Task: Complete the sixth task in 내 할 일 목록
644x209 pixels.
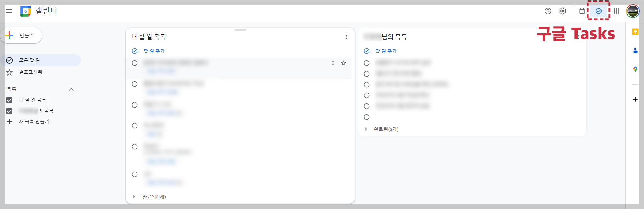Action: 135,174
